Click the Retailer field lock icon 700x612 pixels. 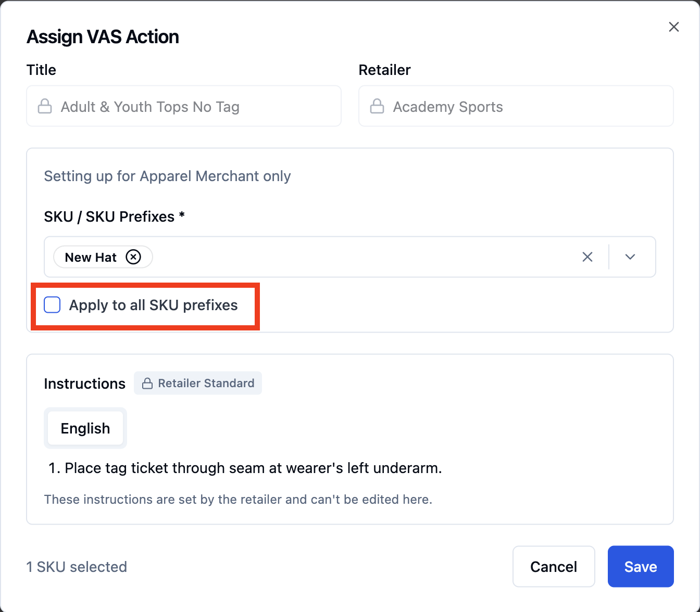pyautogui.click(x=377, y=106)
